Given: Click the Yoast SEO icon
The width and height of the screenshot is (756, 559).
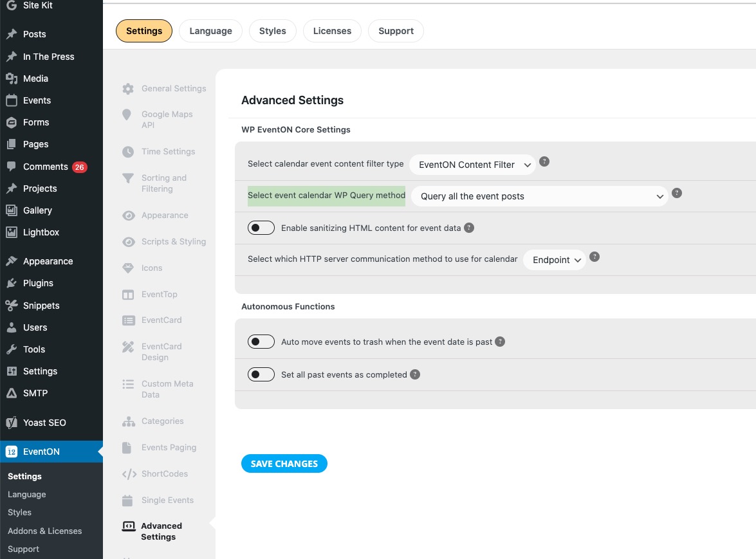Looking at the screenshot, I should [x=12, y=423].
